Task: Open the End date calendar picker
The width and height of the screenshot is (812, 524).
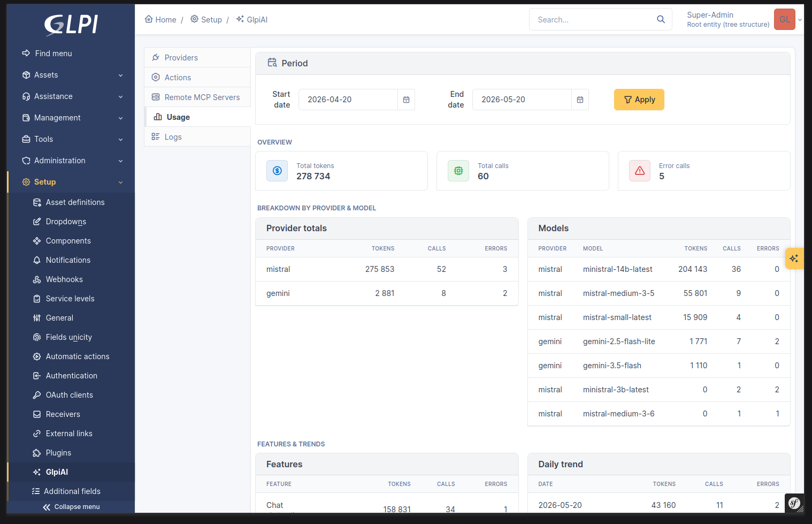Action: pyautogui.click(x=580, y=100)
